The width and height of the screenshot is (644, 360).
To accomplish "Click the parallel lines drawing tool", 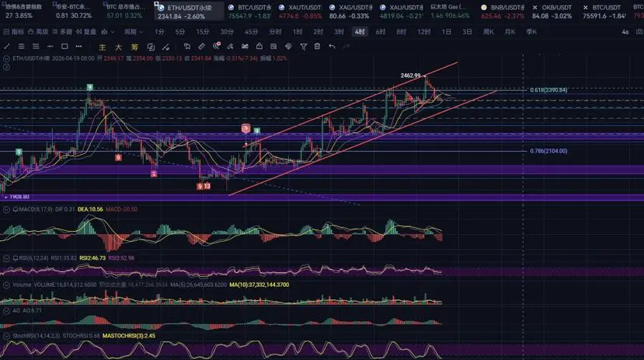I will (21, 47).
